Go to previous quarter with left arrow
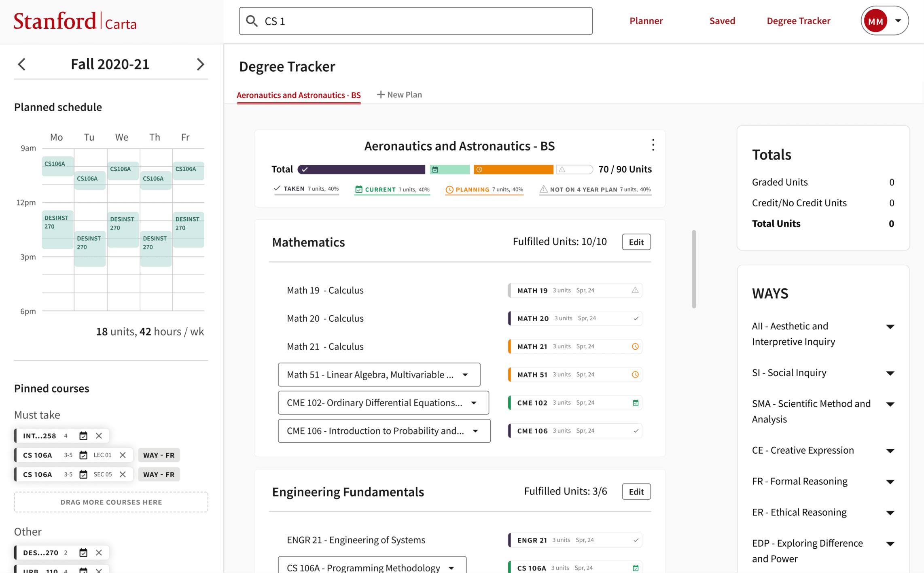This screenshot has height=573, width=924. click(x=22, y=64)
